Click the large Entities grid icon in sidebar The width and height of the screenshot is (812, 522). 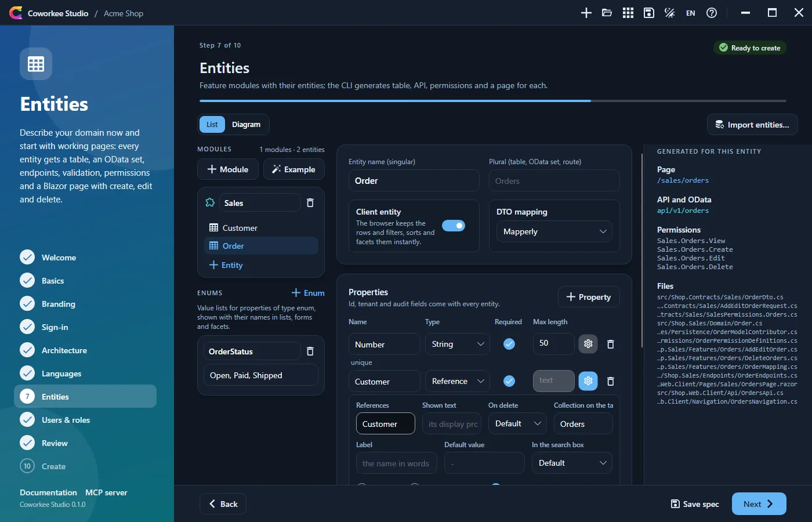(36, 64)
